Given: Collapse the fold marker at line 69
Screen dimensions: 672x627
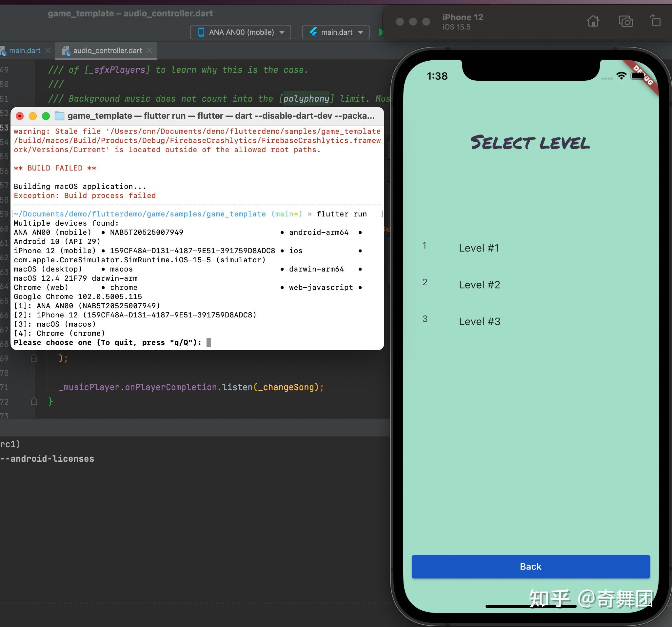Looking at the screenshot, I should 34,358.
